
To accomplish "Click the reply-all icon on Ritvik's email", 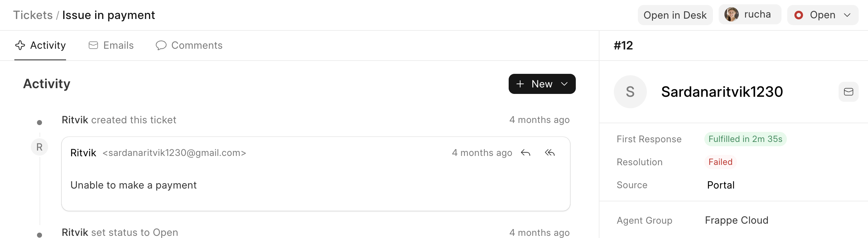I will [x=550, y=153].
